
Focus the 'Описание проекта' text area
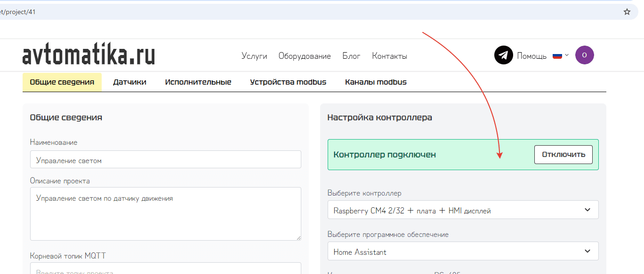165,214
